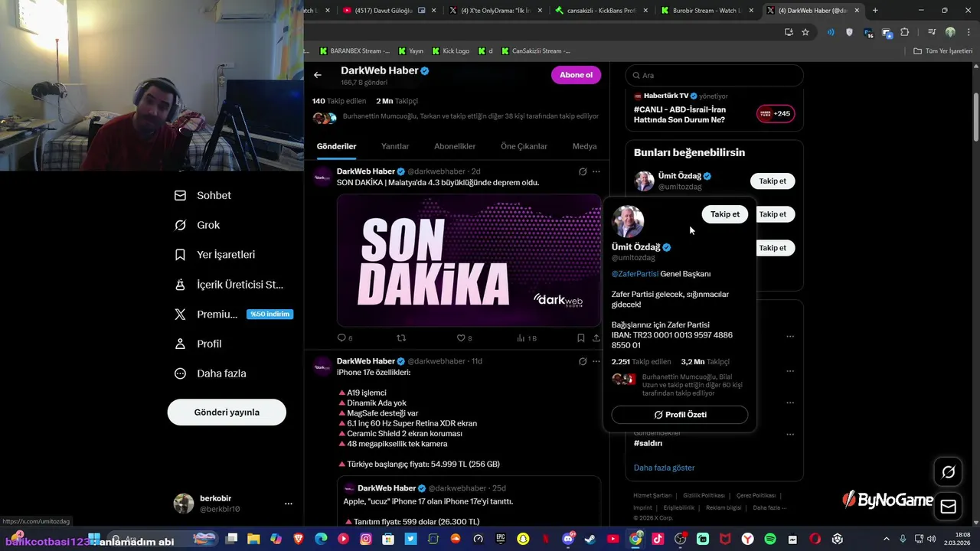Viewport: 980px width, 551px height.
Task: Like the Malatya deprem post
Action: point(464,338)
